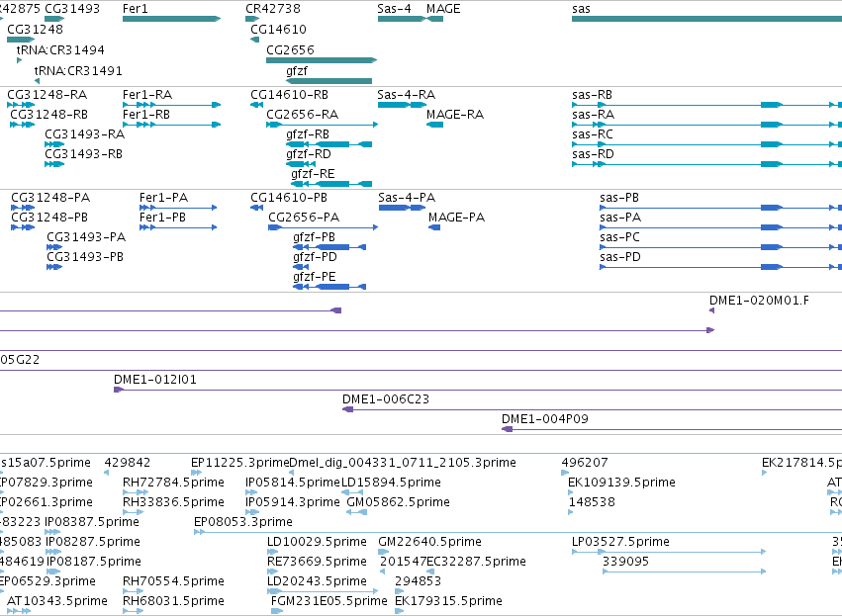This screenshot has width=842, height=616.
Task: Click the CG2656-RA transcript line
Action: tap(322, 125)
